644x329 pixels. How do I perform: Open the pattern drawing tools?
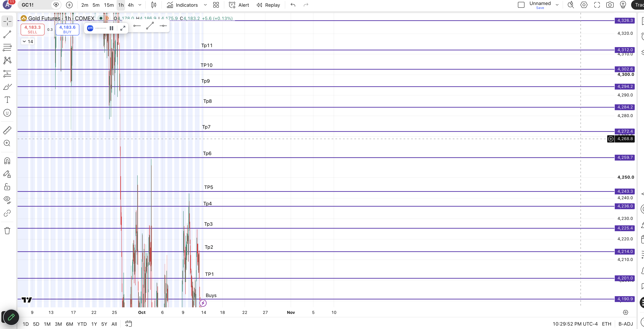pyautogui.click(x=7, y=60)
